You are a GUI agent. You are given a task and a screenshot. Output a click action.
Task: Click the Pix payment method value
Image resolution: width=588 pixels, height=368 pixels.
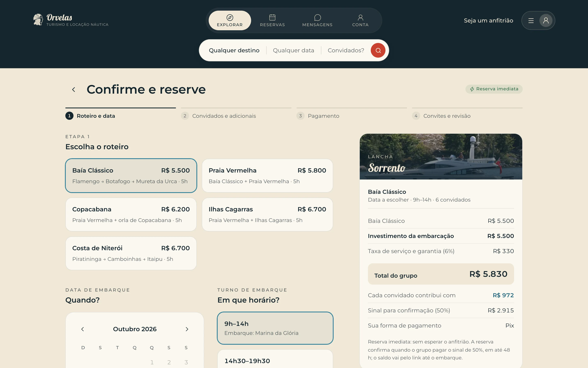[x=510, y=326]
